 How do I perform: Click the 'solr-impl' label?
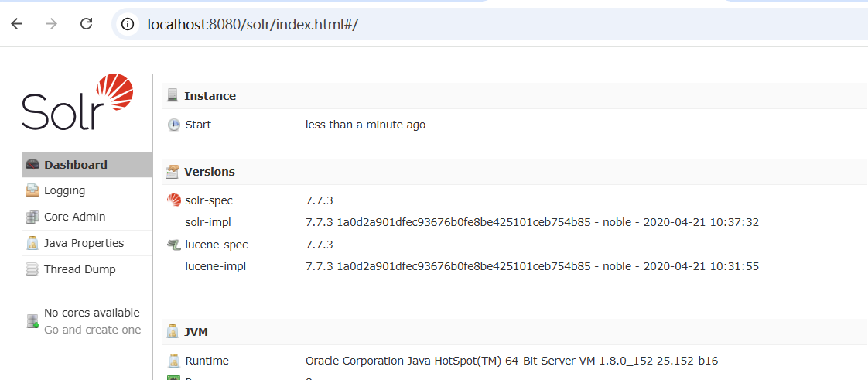tap(208, 222)
